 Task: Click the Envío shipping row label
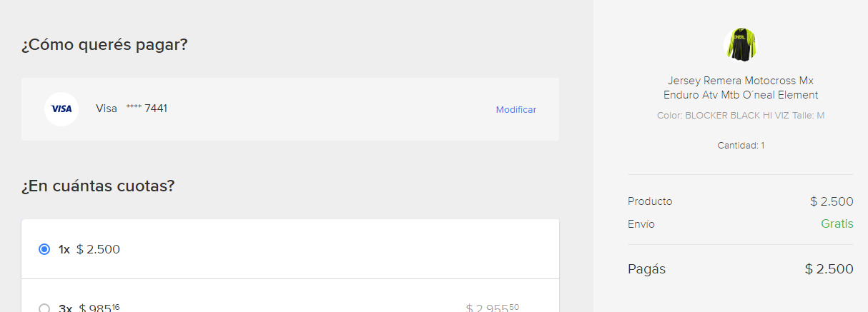point(641,224)
